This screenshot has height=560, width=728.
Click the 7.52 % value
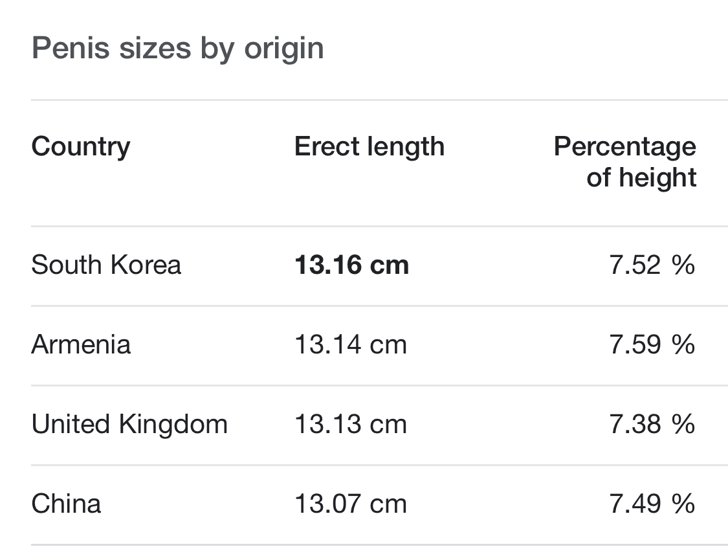[652, 265]
